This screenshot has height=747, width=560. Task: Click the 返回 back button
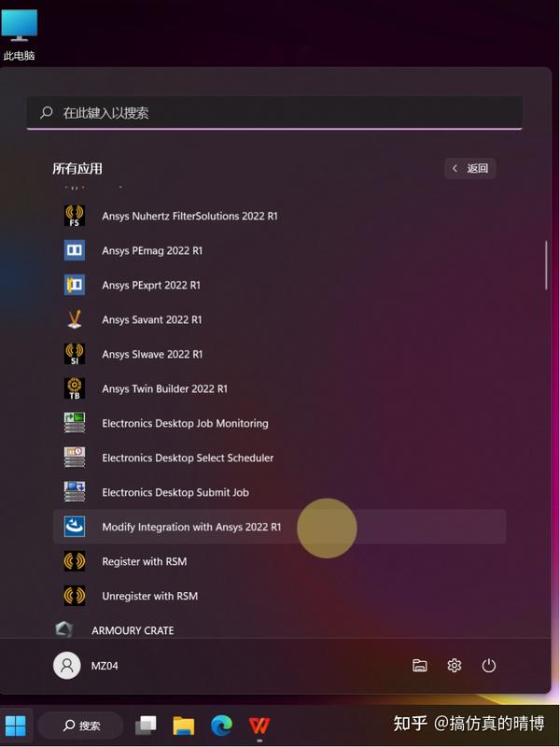click(x=470, y=168)
